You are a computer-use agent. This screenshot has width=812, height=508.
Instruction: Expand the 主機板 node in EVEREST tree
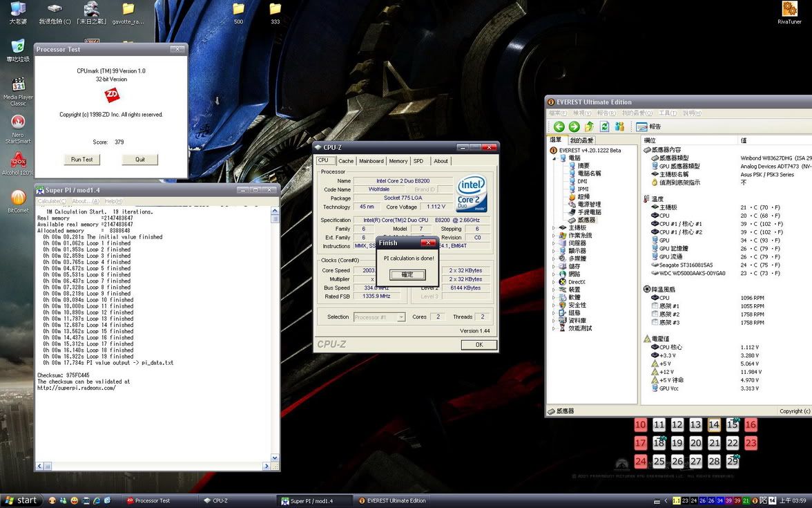coord(554,228)
